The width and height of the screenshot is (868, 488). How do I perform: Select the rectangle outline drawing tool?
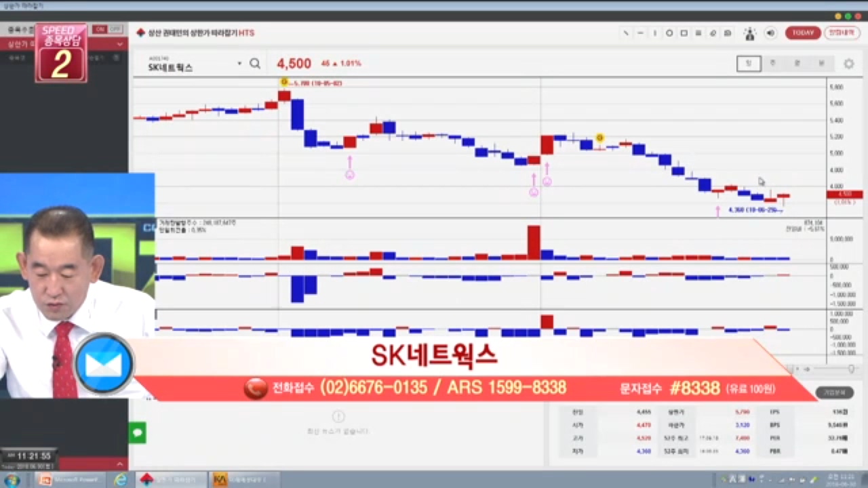[684, 33]
